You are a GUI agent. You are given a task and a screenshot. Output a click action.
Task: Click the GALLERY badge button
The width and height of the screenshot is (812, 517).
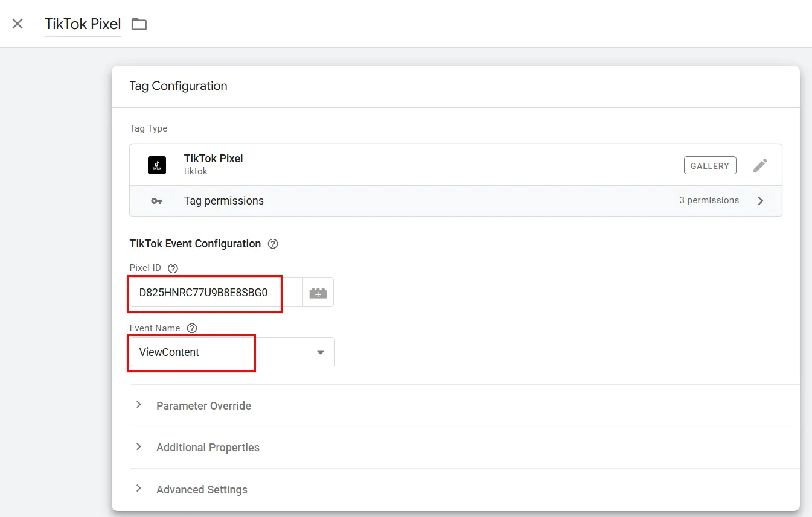click(x=710, y=165)
